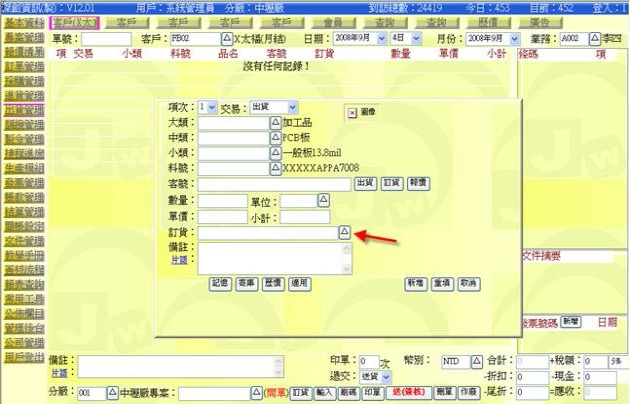Click the broken 圖像 image icon
The height and width of the screenshot is (404, 630).
(353, 113)
